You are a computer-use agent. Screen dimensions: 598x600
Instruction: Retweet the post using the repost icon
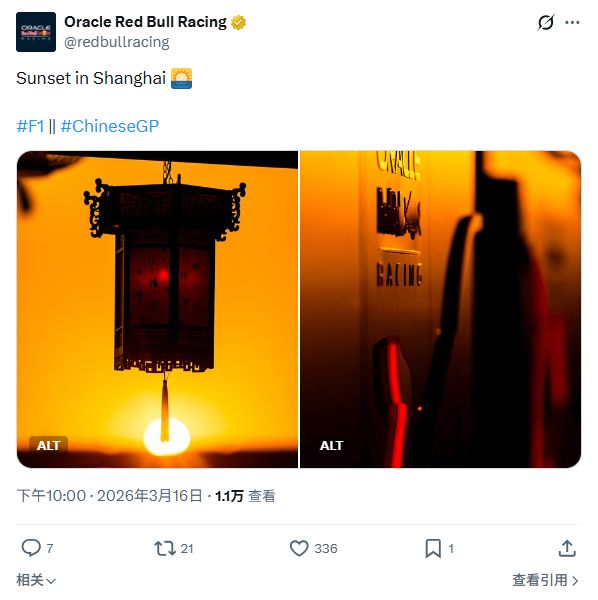[165, 548]
